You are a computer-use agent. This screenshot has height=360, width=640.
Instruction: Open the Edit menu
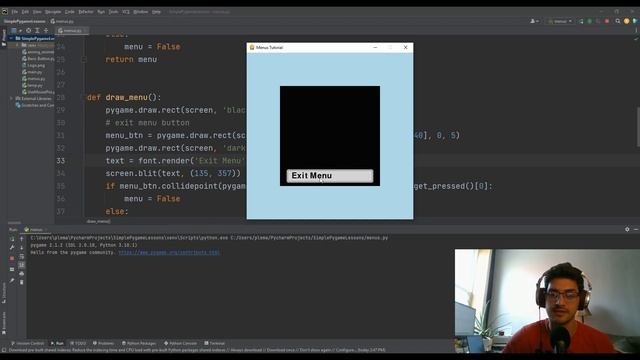[x=25, y=12]
